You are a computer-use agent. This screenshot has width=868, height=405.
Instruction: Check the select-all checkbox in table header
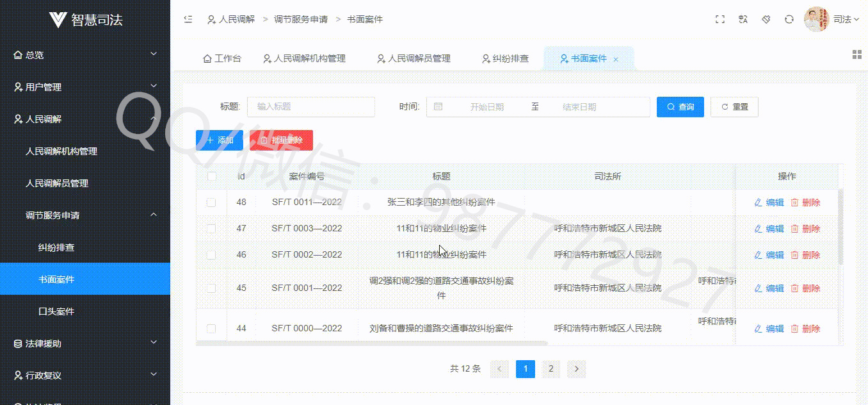[211, 176]
